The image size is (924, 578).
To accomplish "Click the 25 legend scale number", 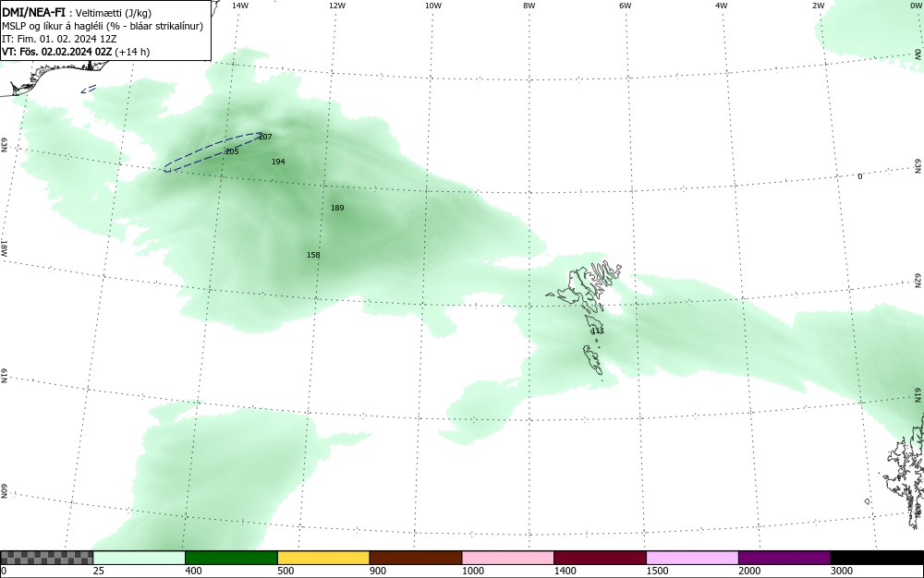I will (98, 571).
